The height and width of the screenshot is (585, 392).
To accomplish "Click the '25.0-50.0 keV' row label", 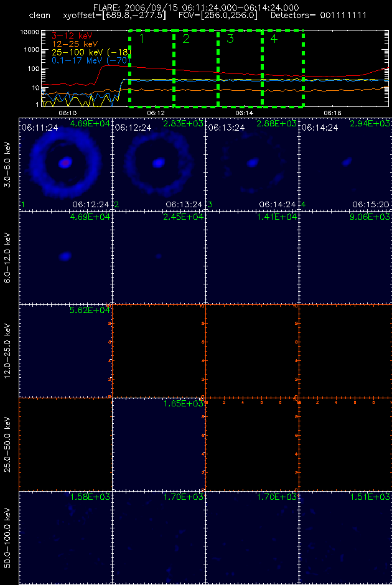I will 9,444.
